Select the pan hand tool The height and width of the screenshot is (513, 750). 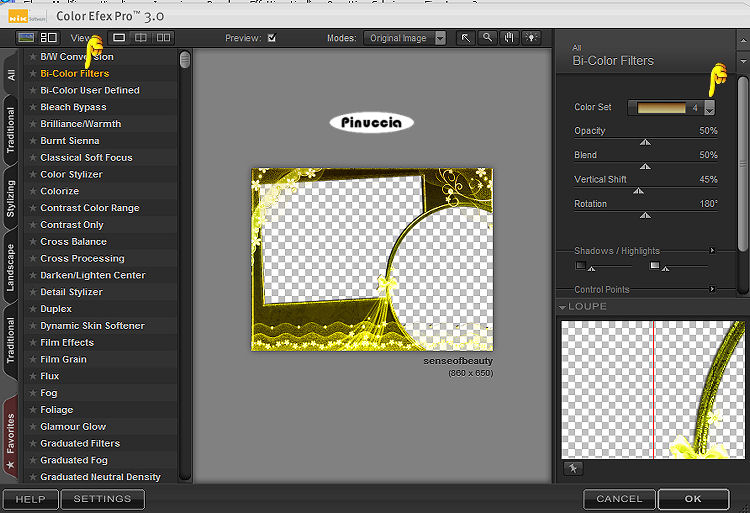pyautogui.click(x=509, y=38)
